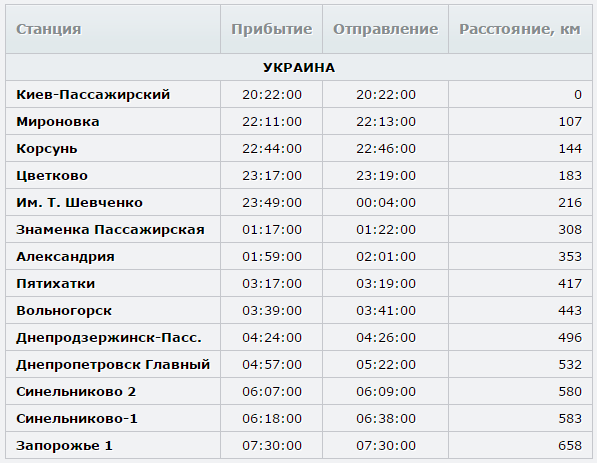This screenshot has width=597, height=463.
Task: Click Знаменка Пассажирская station
Action: coord(110,230)
